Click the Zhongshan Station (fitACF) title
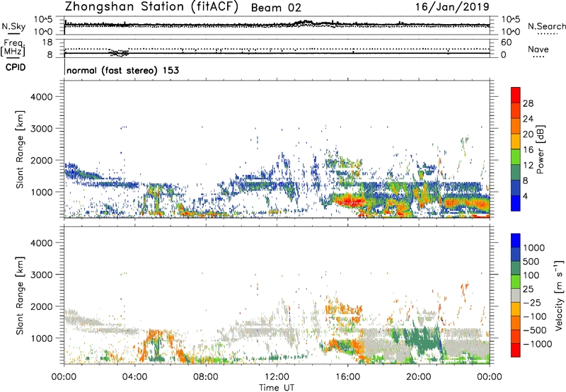This screenshot has width=566, height=392. click(x=151, y=7)
